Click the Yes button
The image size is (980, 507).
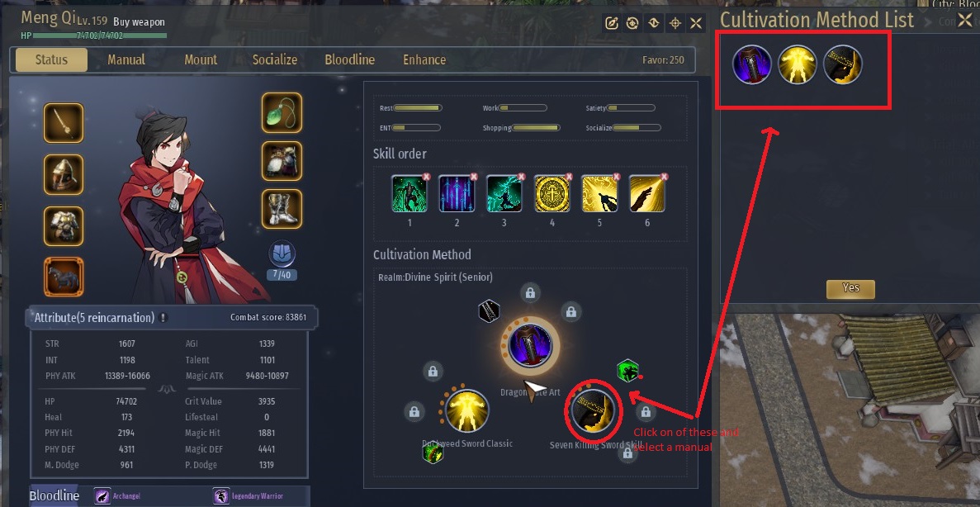tap(850, 288)
